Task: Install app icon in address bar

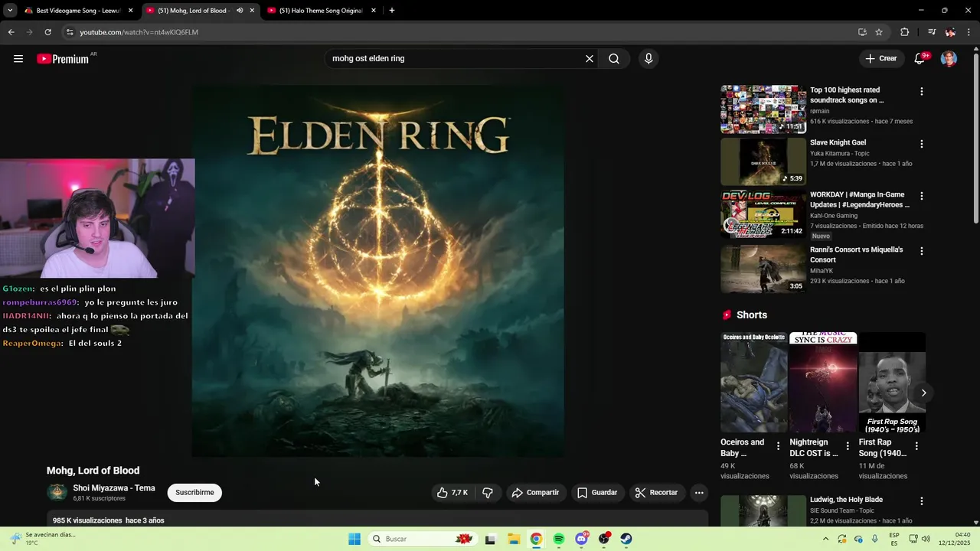Action: [862, 32]
